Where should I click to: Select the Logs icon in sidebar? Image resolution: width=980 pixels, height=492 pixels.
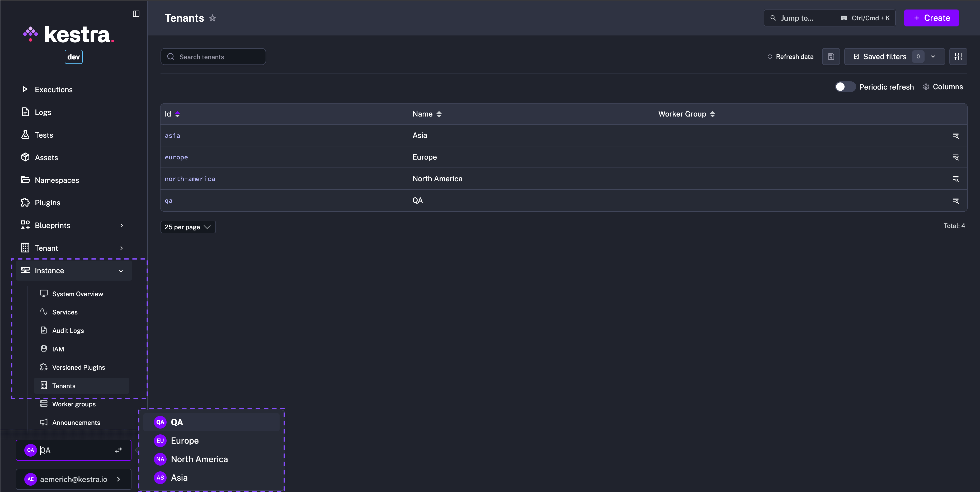[25, 112]
